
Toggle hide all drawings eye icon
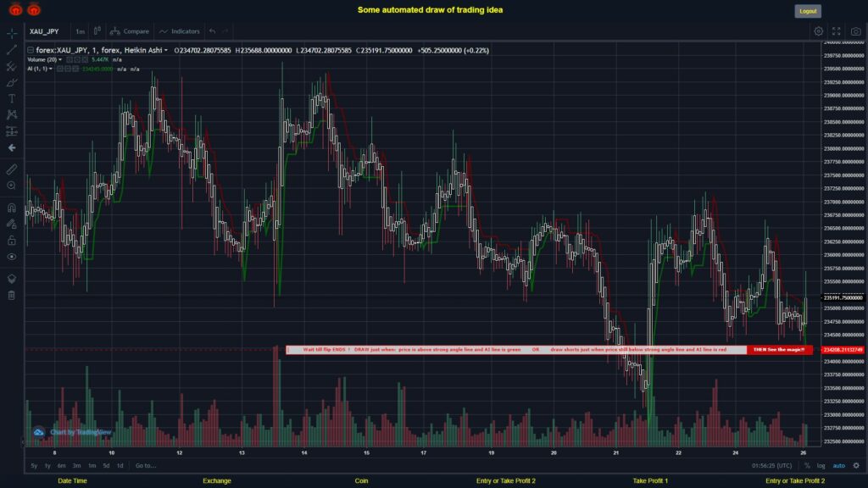[x=12, y=257]
